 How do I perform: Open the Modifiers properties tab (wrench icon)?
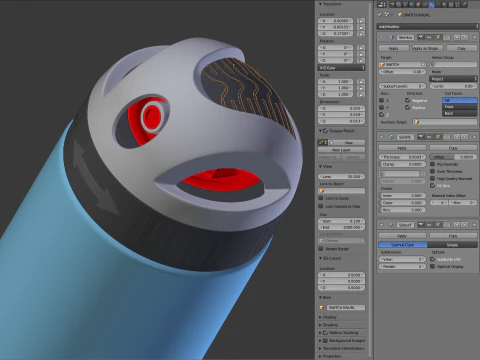point(432,5)
